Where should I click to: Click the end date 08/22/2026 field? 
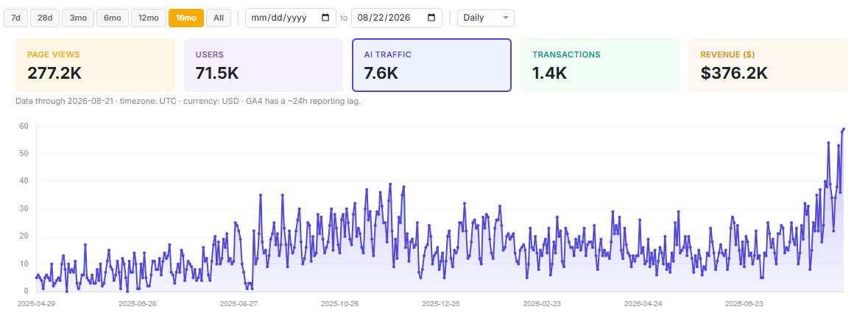397,18
